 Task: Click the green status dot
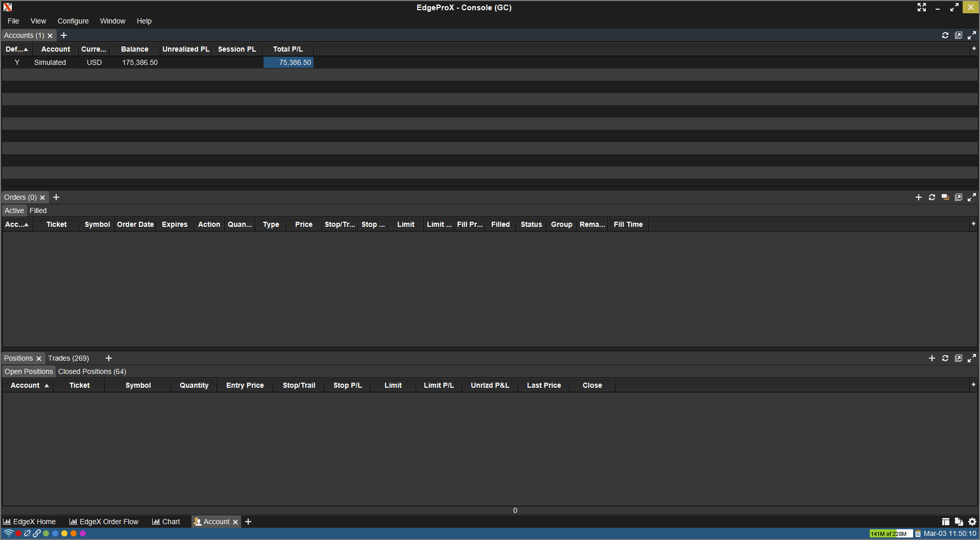pyautogui.click(x=46, y=533)
